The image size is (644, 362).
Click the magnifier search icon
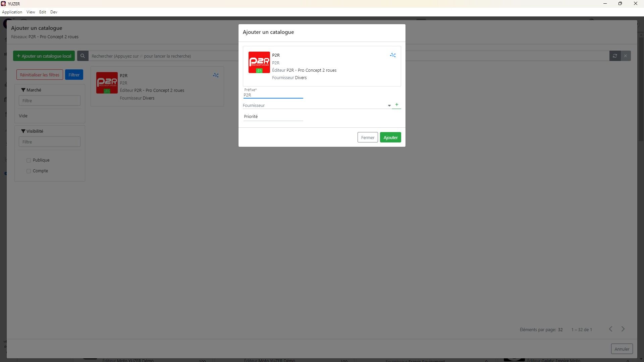coord(83,56)
